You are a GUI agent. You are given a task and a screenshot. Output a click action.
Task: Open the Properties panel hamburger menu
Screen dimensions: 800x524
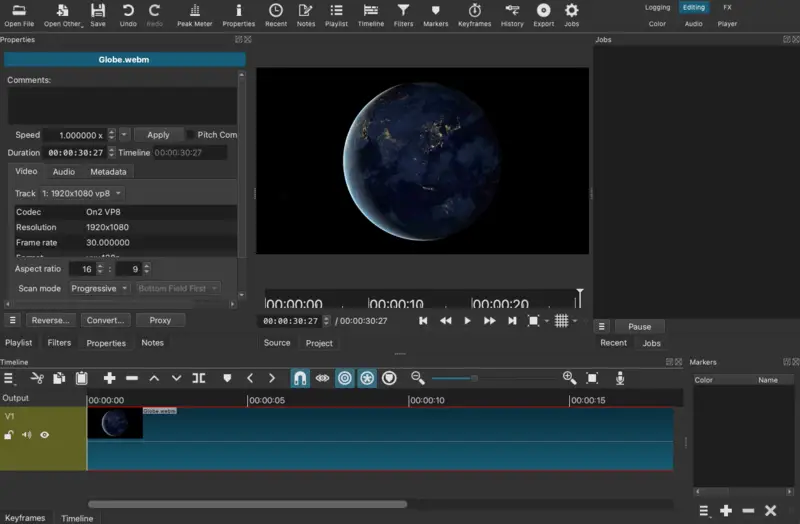click(12, 320)
